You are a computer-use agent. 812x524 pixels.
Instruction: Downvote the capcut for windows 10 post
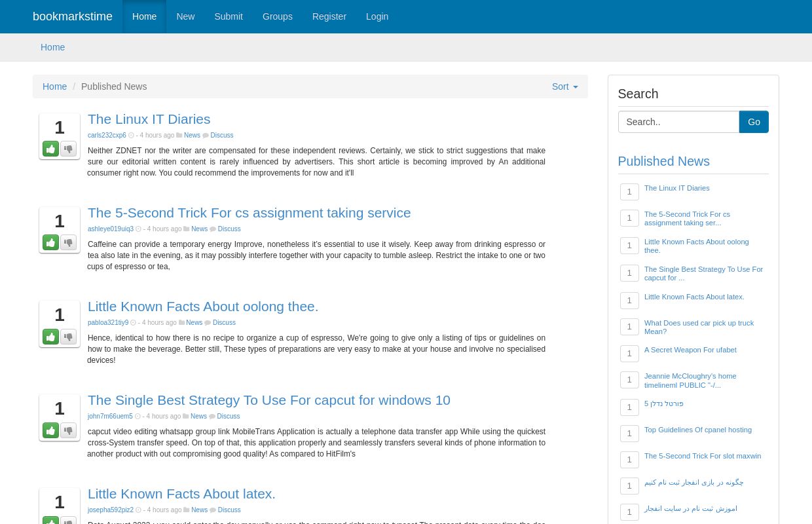point(68,430)
